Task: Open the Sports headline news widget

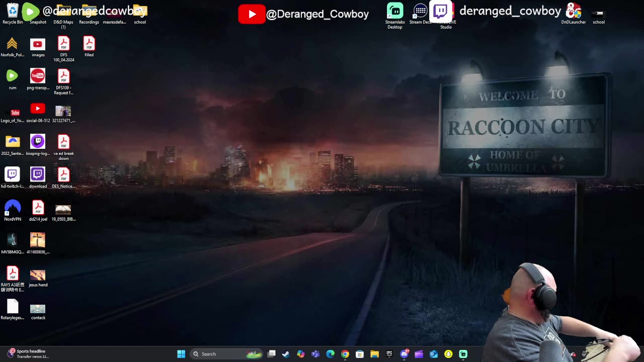Action: pyautogui.click(x=28, y=354)
